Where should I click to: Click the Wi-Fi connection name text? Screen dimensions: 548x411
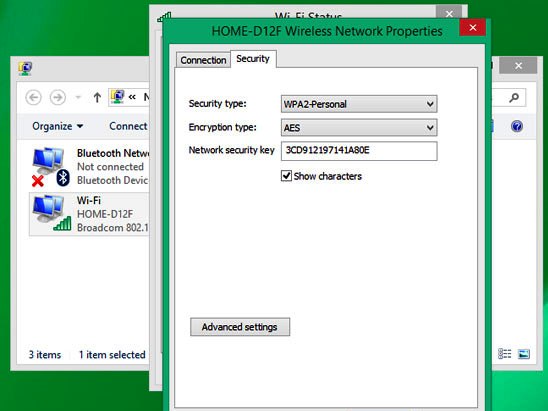pyautogui.click(x=89, y=200)
